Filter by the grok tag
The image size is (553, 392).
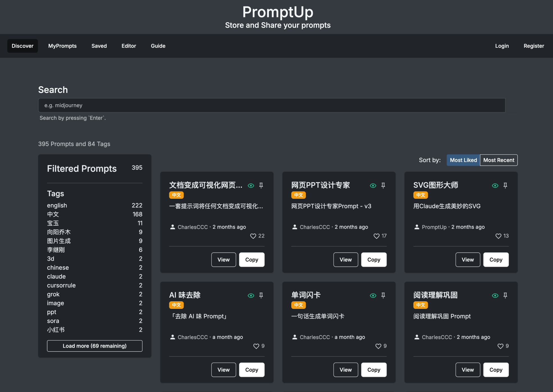95,294
